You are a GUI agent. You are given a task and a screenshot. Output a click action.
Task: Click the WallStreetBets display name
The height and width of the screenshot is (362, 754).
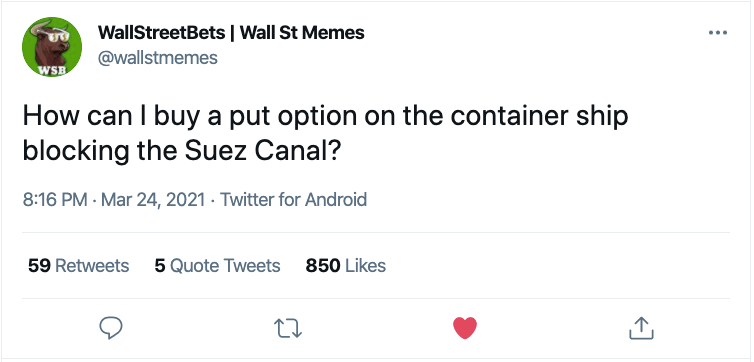[161, 33]
